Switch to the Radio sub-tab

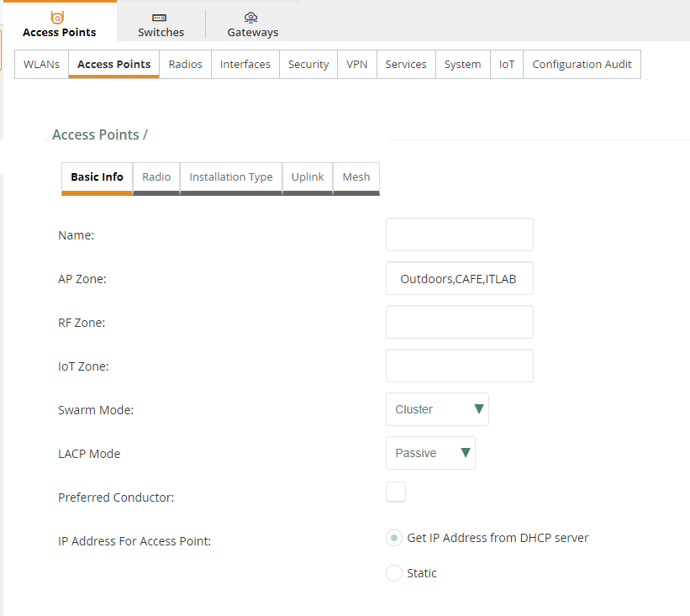(156, 177)
